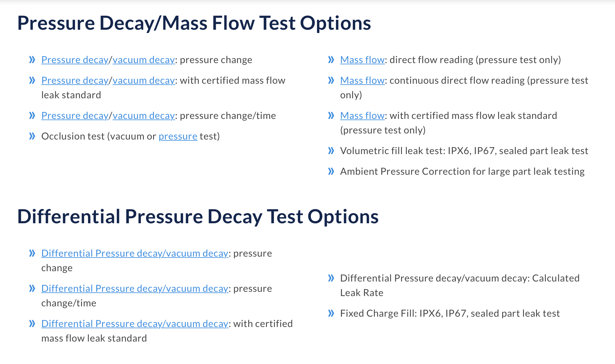Viewport: 615px width, 364px height.
Task: Click chevron bullet beside Fixed Charge Fill
Action: [x=331, y=313]
